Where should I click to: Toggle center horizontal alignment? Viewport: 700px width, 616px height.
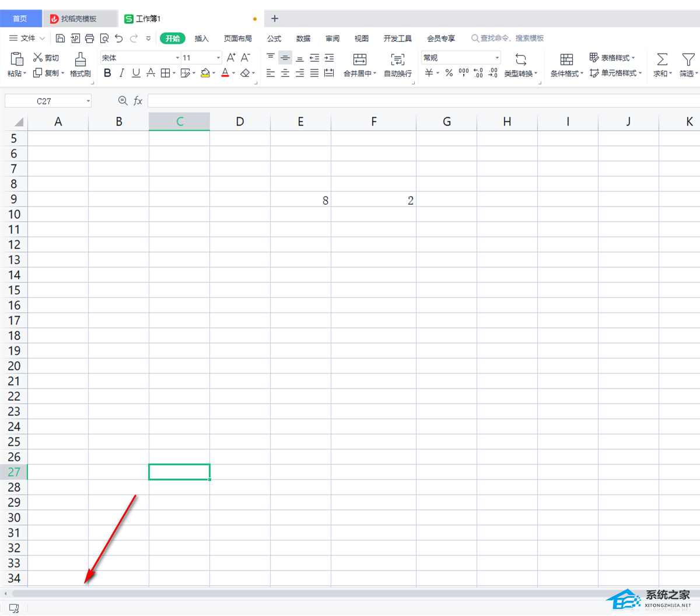point(285,73)
